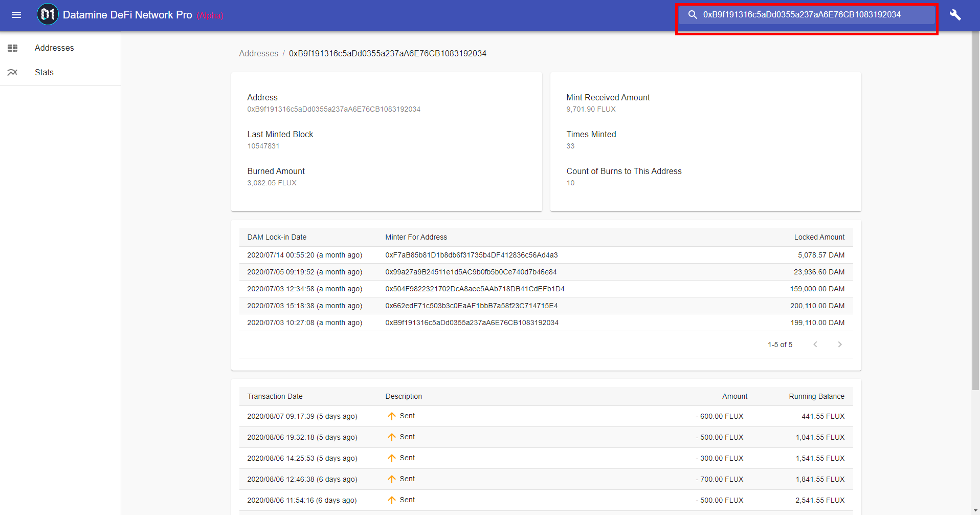The height and width of the screenshot is (515, 980).
Task: Select minter address 0xB9f191316c5aDd0355a237aA6E76CB1083192034 in table
Action: pyautogui.click(x=472, y=323)
